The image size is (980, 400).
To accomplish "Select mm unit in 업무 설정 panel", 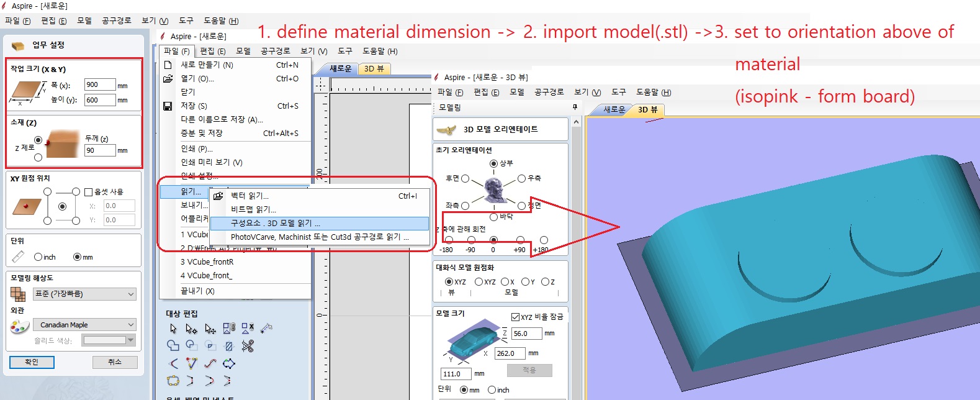I will 77,257.
